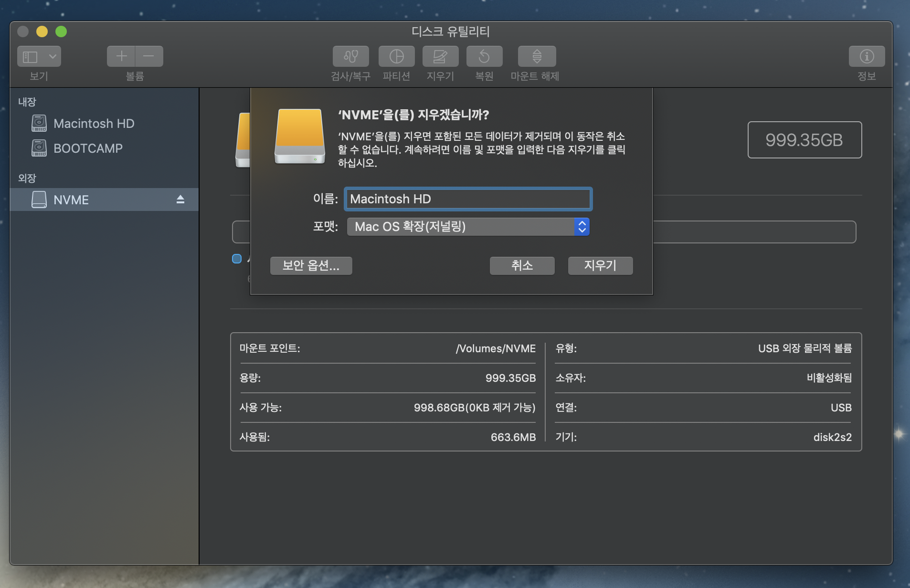Open the view options dropdown chevron

[x=53, y=57]
